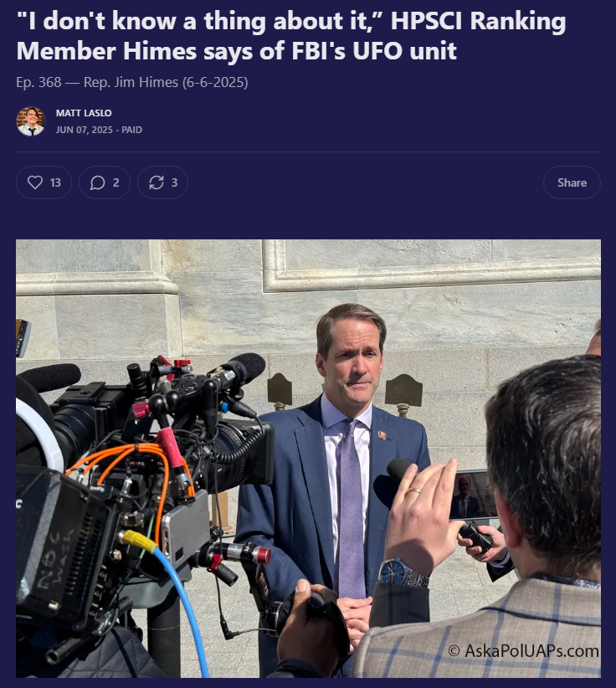Image resolution: width=616 pixels, height=688 pixels.
Task: Click the like count of 13
Action: click(x=55, y=182)
